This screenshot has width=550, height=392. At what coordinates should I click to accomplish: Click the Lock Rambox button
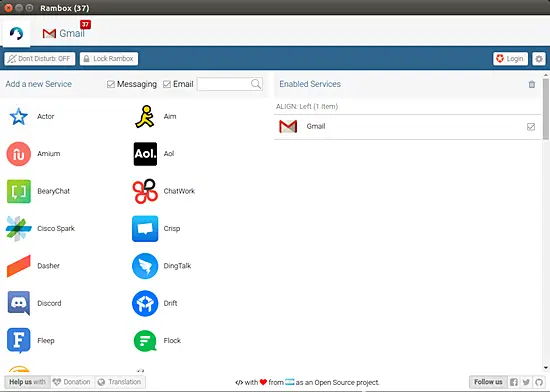(109, 59)
